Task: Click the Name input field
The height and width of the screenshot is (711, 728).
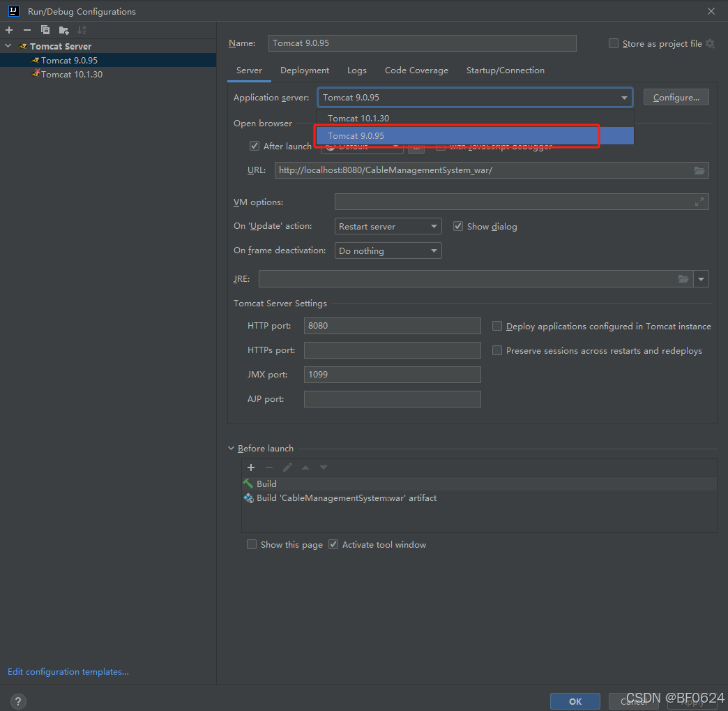Action: coord(422,43)
